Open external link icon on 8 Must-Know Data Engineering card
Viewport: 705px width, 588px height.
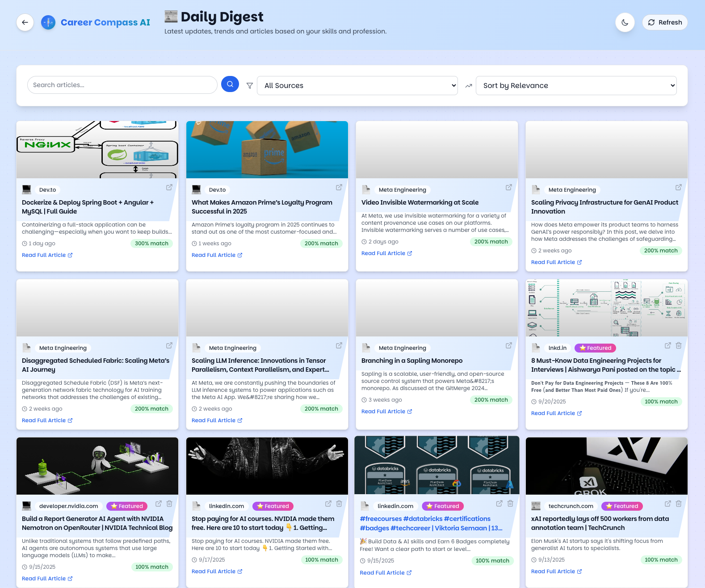click(x=668, y=345)
